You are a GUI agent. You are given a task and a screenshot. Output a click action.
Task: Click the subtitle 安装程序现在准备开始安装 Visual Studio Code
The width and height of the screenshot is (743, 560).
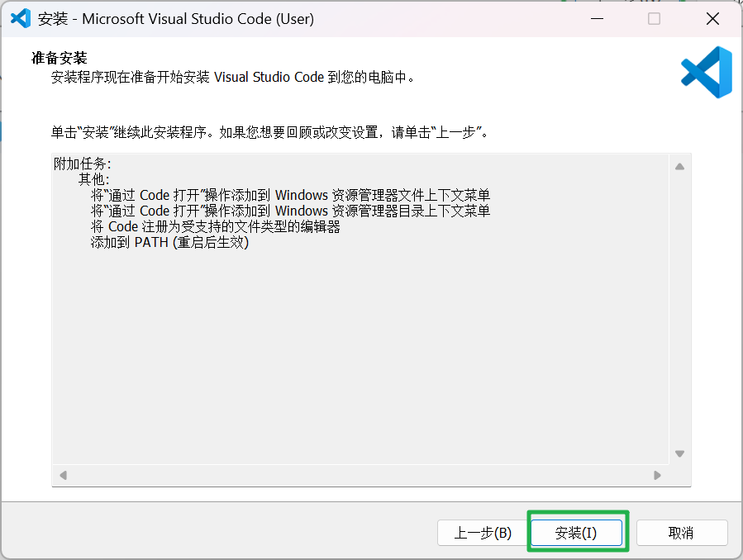233,77
